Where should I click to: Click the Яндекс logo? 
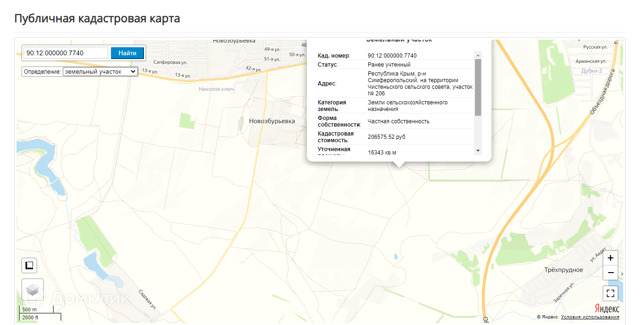click(607, 308)
